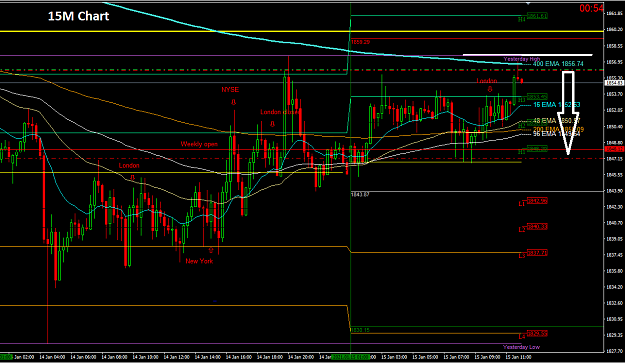Click the 15 Jan 11:00 time axis label
The width and height of the screenshot is (625, 363).
[518, 357]
